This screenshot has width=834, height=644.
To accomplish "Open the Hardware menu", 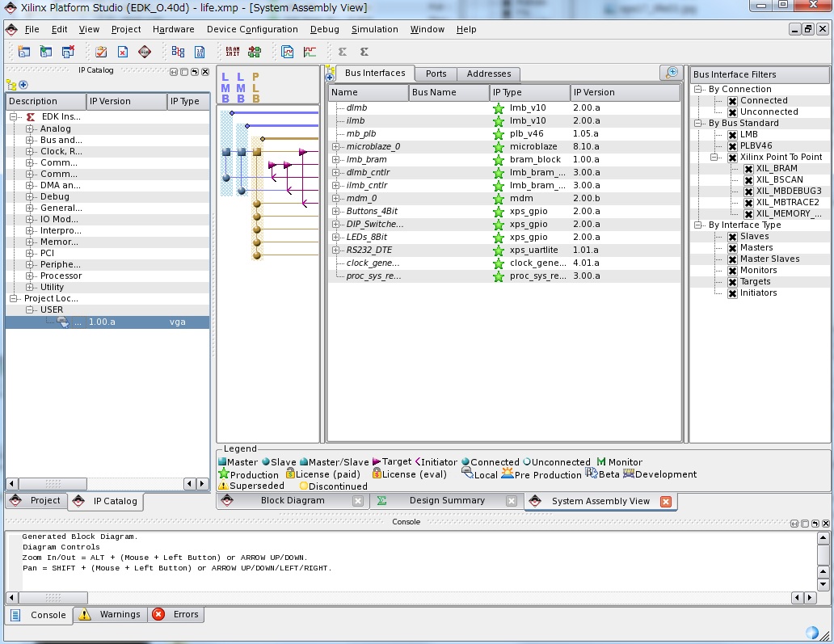I will [x=174, y=29].
